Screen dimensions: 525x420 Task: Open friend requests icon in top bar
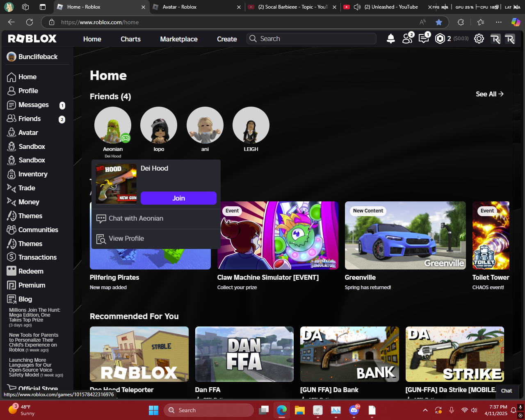point(407,38)
